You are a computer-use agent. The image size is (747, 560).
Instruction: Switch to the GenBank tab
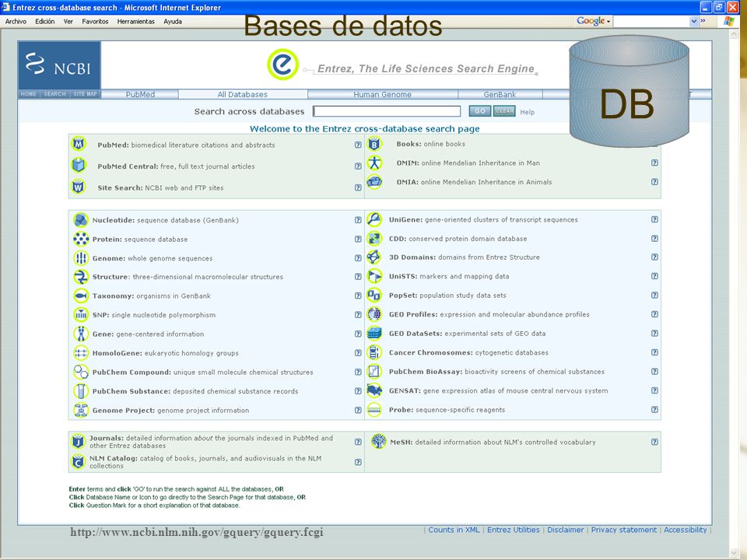(x=500, y=94)
